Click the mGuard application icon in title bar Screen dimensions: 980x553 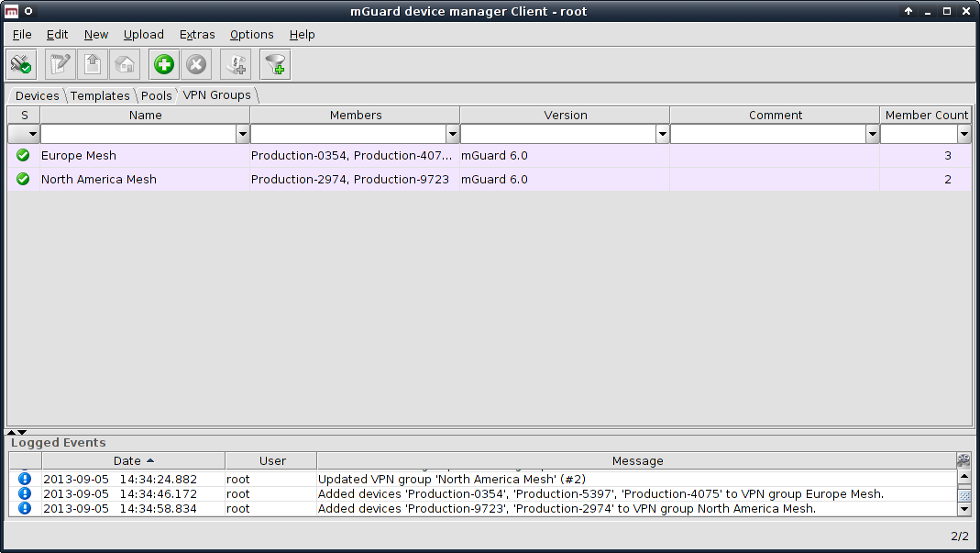(11, 11)
